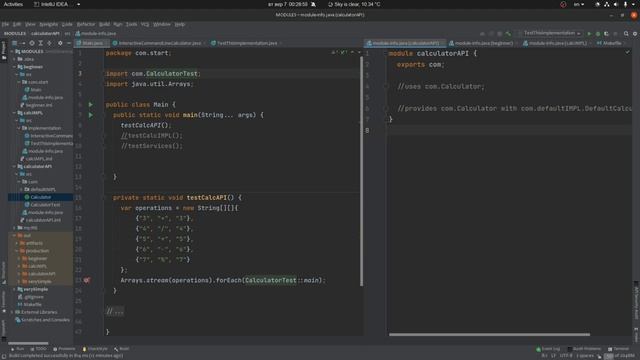Open Build tool window at bottom
The width and height of the screenshot is (640, 360).
[122, 349]
